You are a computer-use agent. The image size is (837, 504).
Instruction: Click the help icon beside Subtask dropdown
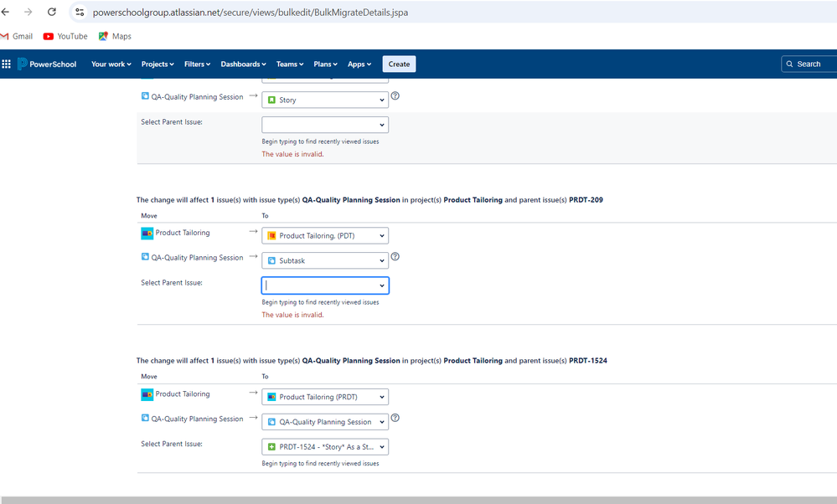(395, 256)
